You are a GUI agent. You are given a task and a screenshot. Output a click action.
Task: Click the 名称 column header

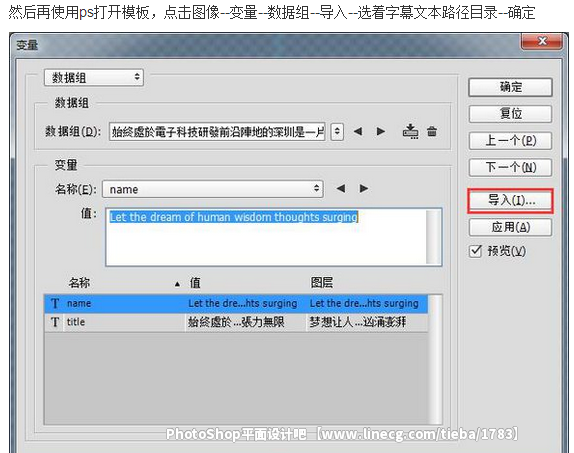coord(79,283)
